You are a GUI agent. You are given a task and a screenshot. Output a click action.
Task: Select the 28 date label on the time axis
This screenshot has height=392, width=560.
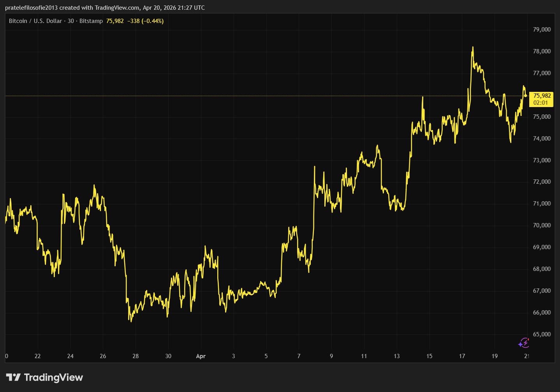tap(136, 356)
